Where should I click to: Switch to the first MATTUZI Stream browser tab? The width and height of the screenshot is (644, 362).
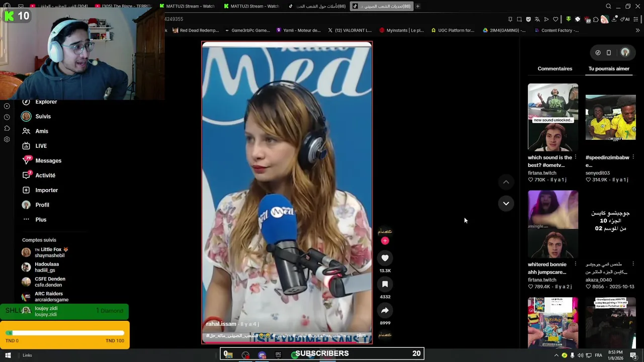coord(187,6)
